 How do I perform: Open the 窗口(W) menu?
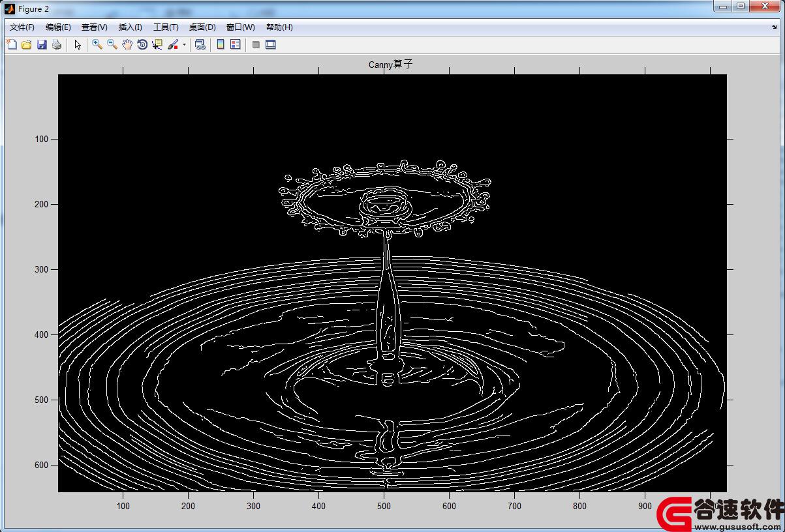point(241,27)
